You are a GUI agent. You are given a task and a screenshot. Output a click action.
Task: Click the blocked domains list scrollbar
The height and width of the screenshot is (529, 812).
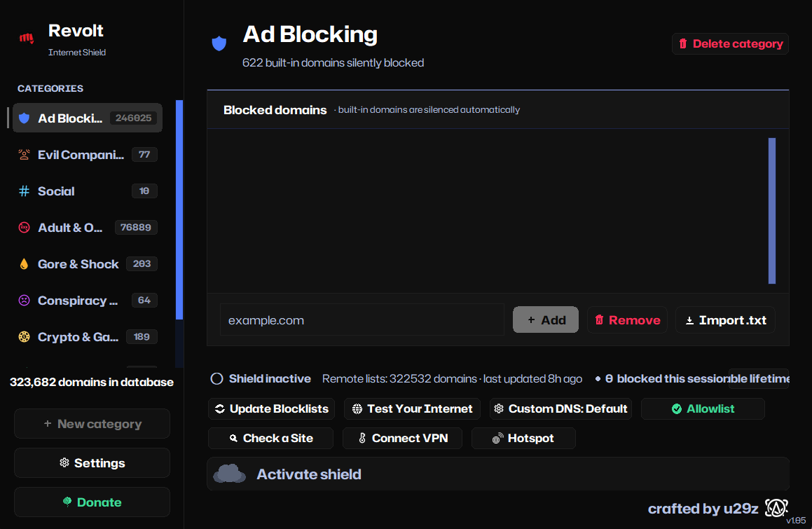pos(771,211)
